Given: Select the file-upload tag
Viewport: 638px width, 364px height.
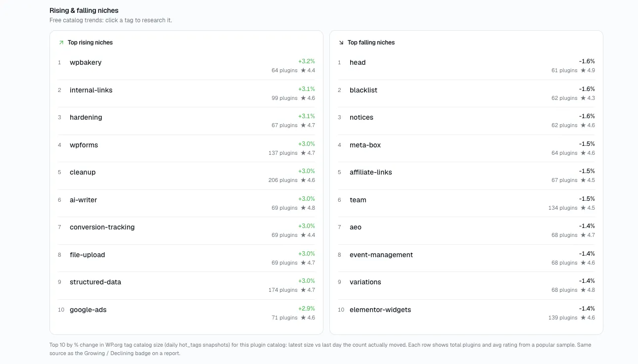Looking at the screenshot, I should tap(88, 255).
